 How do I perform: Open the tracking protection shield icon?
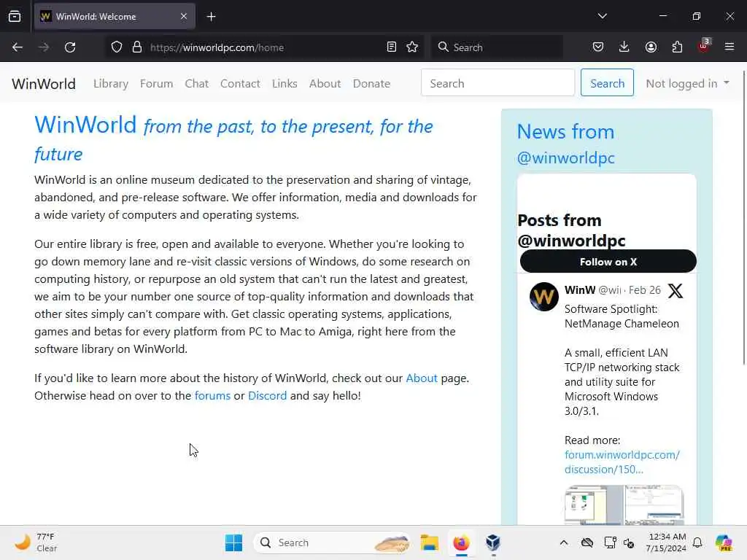(117, 47)
